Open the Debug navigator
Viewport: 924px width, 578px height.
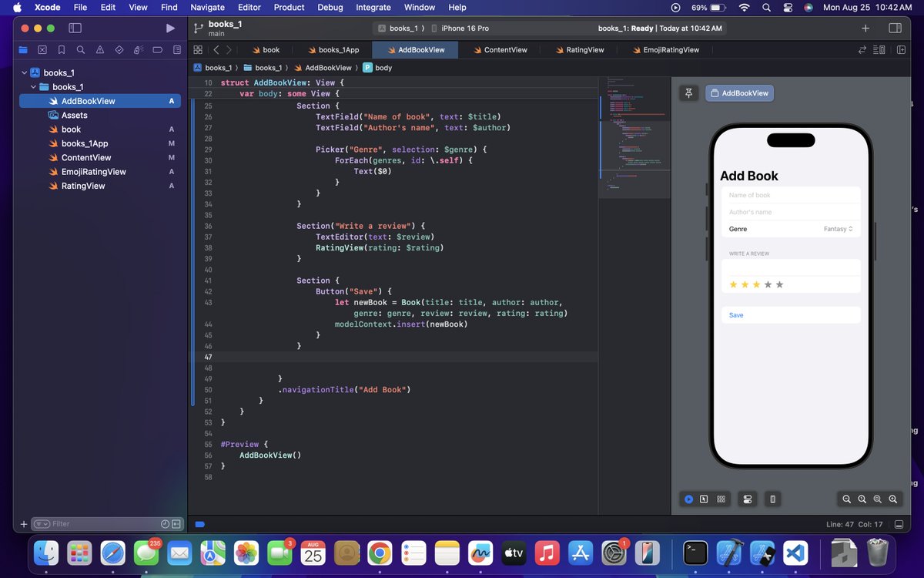(x=139, y=49)
